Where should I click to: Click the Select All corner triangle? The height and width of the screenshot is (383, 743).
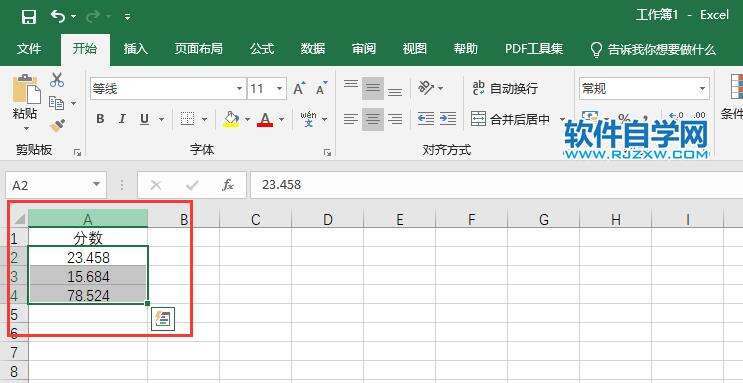point(19,219)
